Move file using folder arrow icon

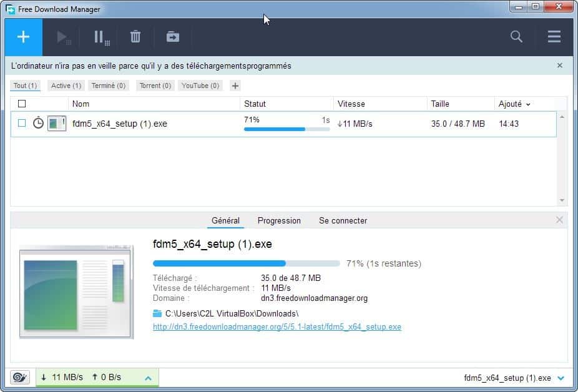pyautogui.click(x=172, y=36)
